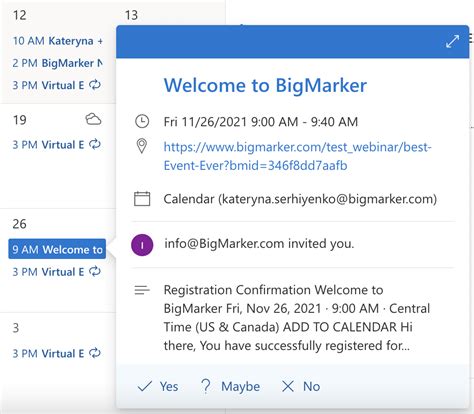This screenshot has width=474, height=414.
Task: Click the clock icon beside the event time
Action: pos(142,121)
